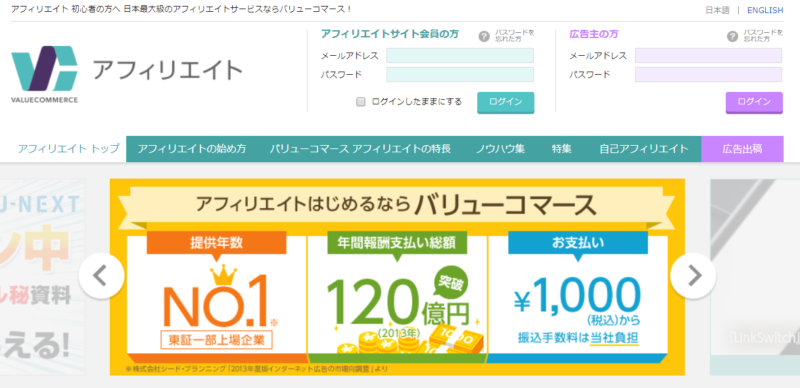The height and width of the screenshot is (388, 800).
Task: Select the 日本語 language link
Action: [x=717, y=10]
